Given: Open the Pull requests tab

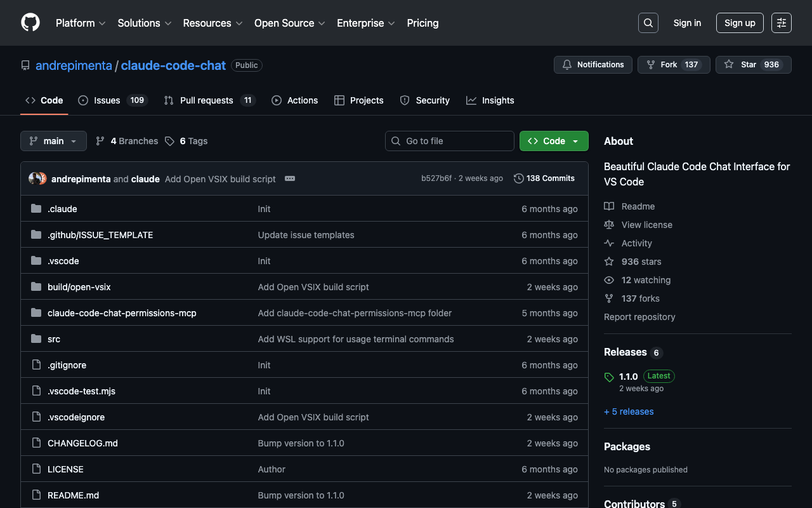Looking at the screenshot, I should (206, 100).
